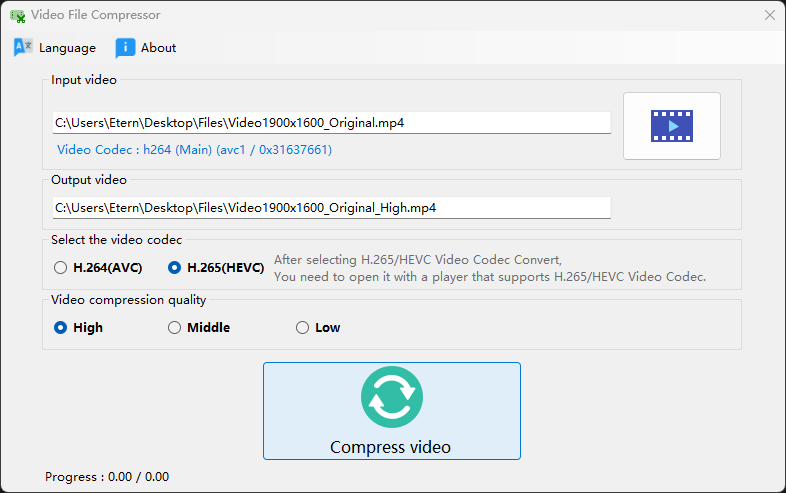
Task: Select the H.264(AVC) codec radio button
Action: (x=98, y=268)
